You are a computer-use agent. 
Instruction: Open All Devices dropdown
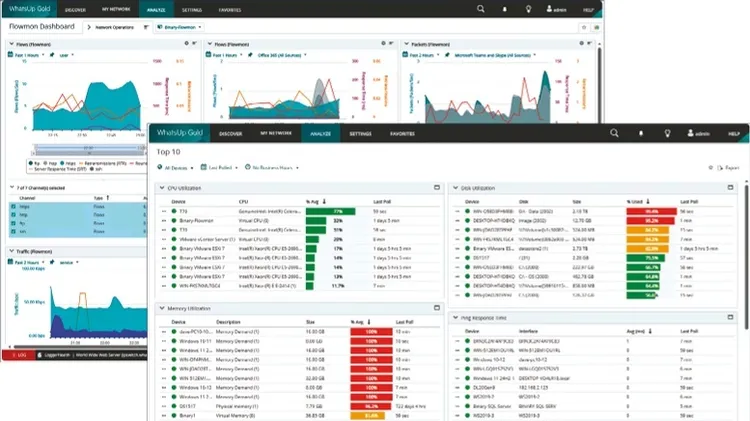tap(175, 167)
